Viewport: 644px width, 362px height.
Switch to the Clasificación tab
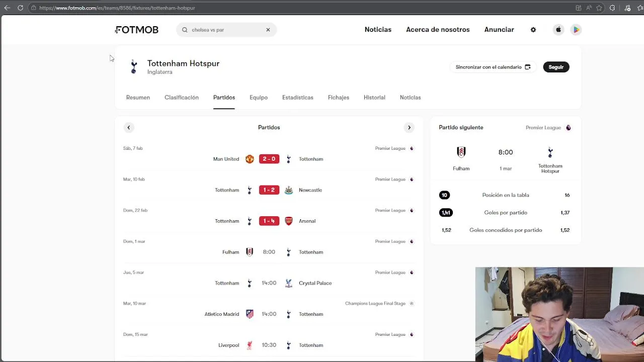(182, 98)
